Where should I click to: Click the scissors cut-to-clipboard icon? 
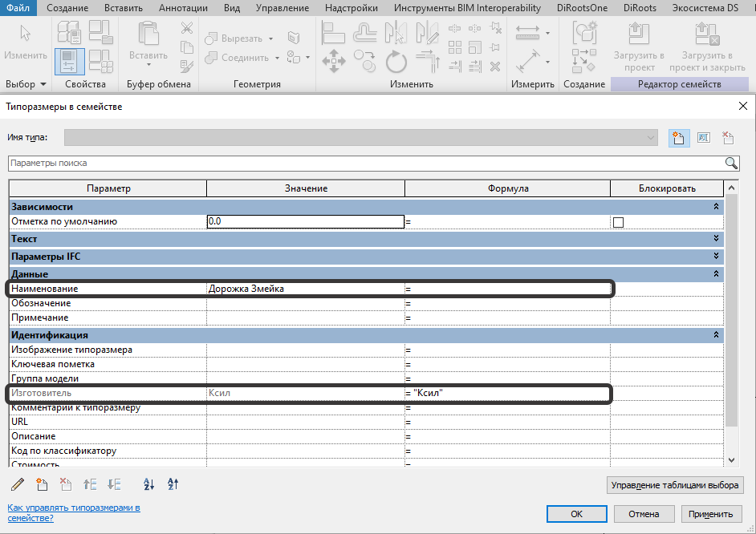point(186,28)
